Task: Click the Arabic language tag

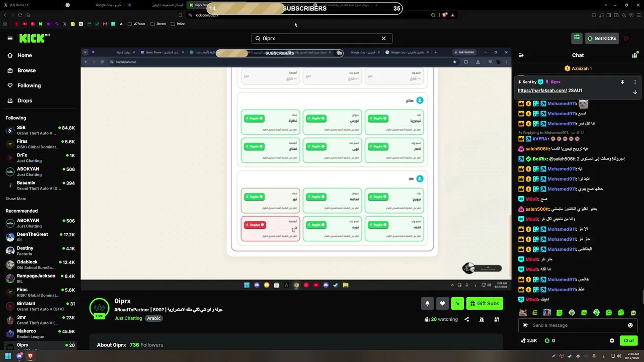Action: tap(154, 318)
